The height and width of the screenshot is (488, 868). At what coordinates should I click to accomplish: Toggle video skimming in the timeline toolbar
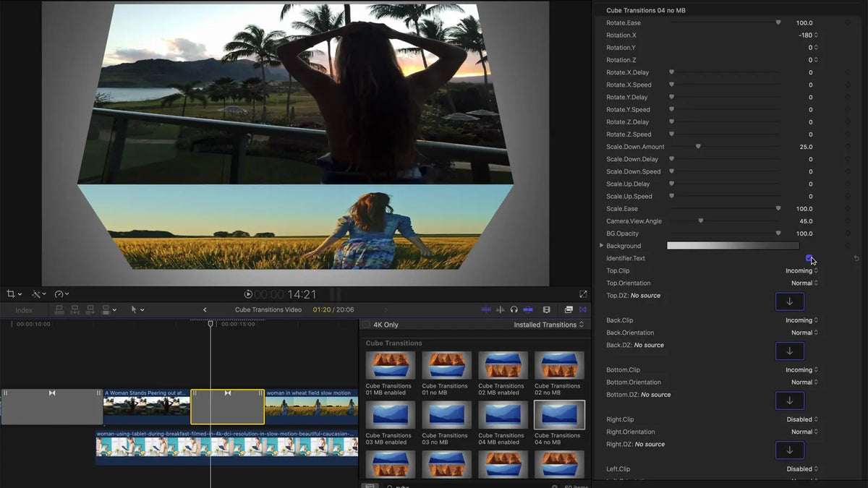pyautogui.click(x=487, y=310)
